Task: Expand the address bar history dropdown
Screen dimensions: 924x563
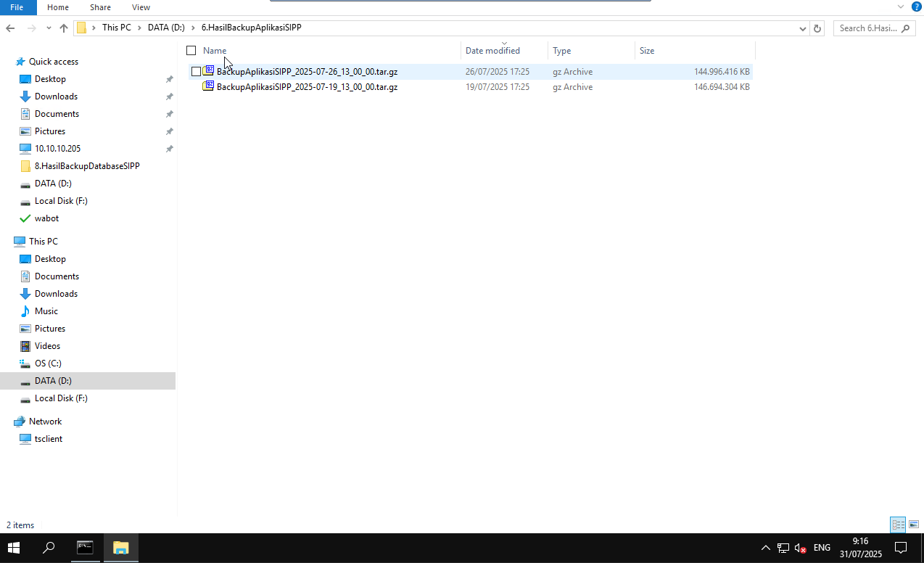Action: tap(802, 28)
